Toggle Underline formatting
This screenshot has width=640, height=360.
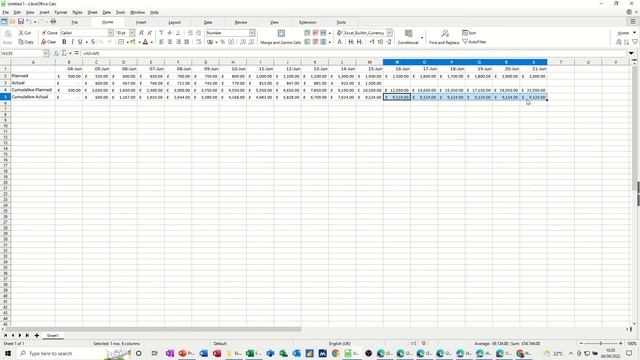tap(80, 42)
